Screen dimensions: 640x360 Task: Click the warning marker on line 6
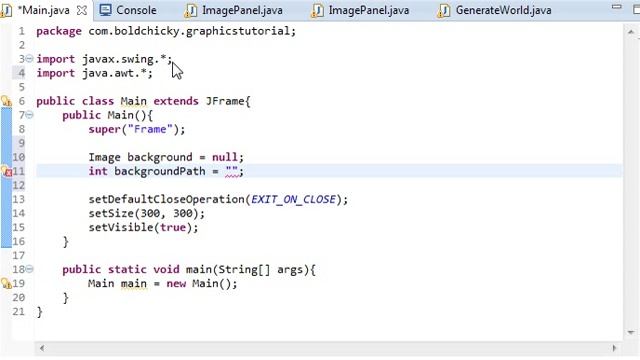[x=6, y=101]
